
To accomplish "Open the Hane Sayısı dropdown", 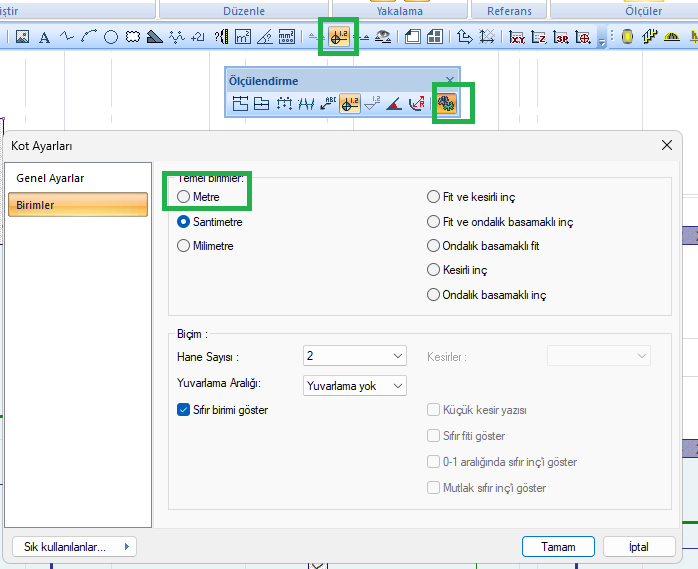I will pos(355,356).
